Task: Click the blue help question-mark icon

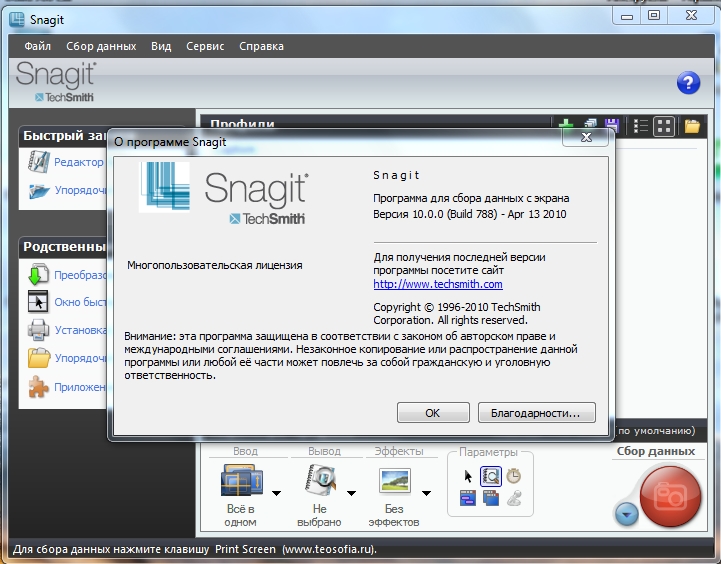Action: coord(688,83)
